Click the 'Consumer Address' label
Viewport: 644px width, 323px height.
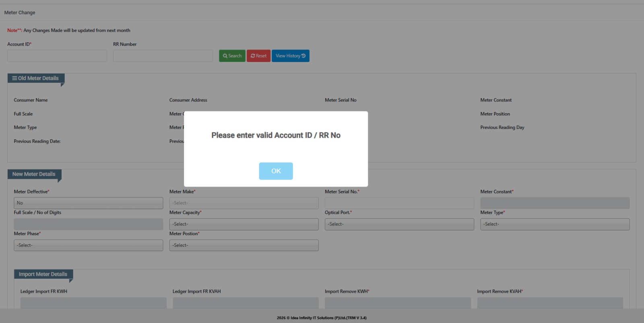(188, 100)
